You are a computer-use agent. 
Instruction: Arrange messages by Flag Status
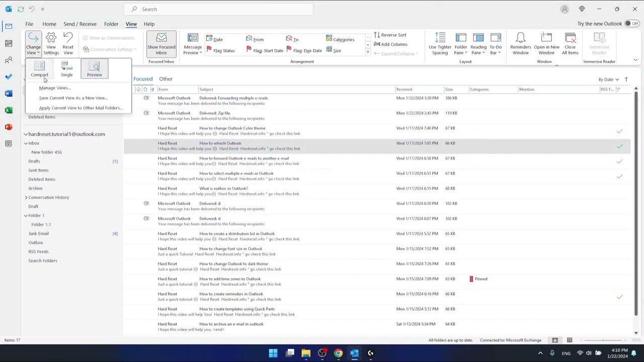(220, 50)
